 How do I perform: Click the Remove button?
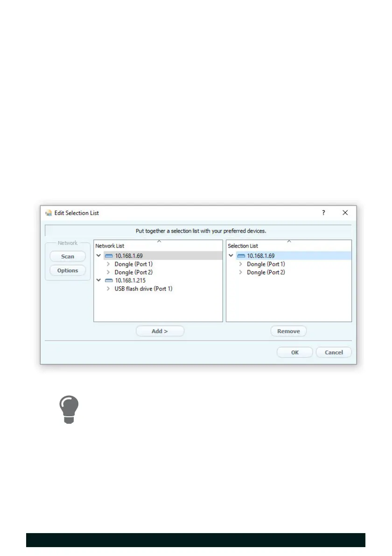pos(288,331)
